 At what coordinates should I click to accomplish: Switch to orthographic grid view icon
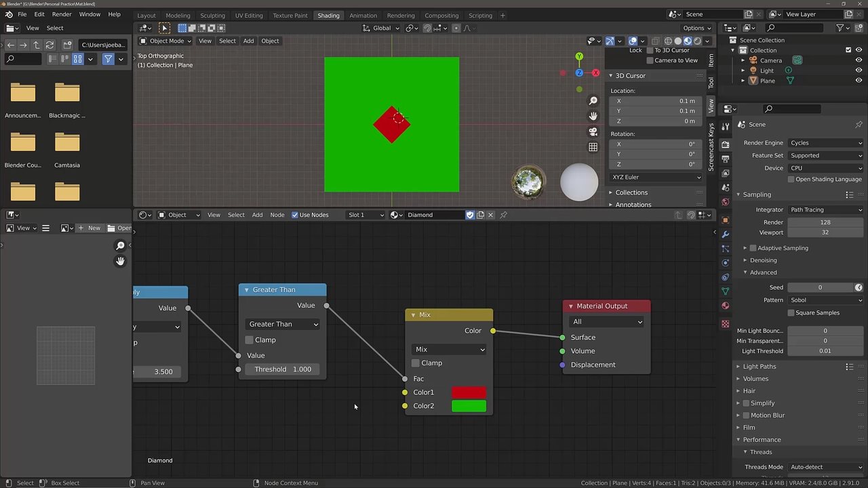593,147
